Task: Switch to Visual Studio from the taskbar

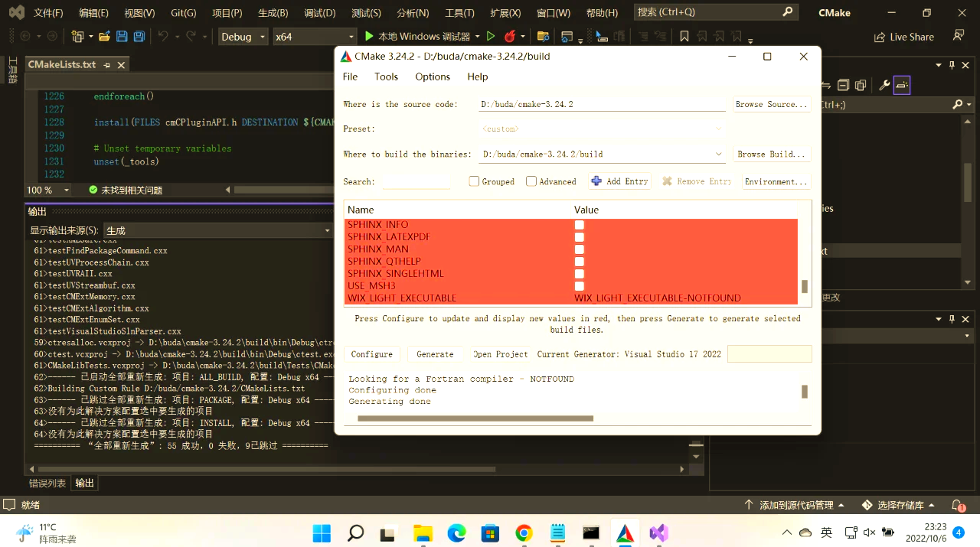Action: click(x=658, y=532)
